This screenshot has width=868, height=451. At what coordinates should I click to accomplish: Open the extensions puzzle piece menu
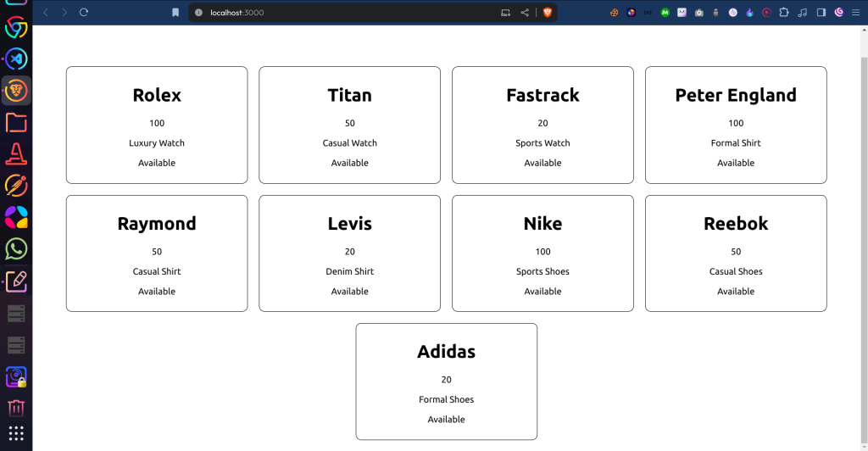pos(784,12)
